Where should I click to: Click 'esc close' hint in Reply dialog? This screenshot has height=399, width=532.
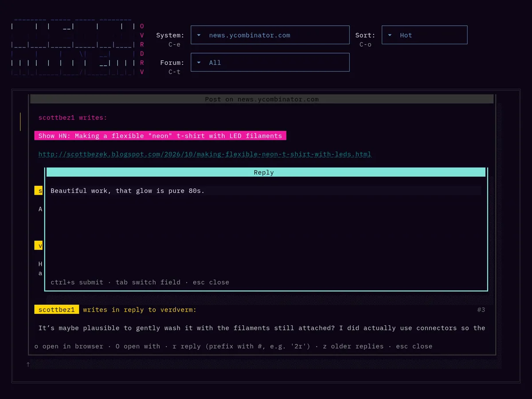(211, 282)
